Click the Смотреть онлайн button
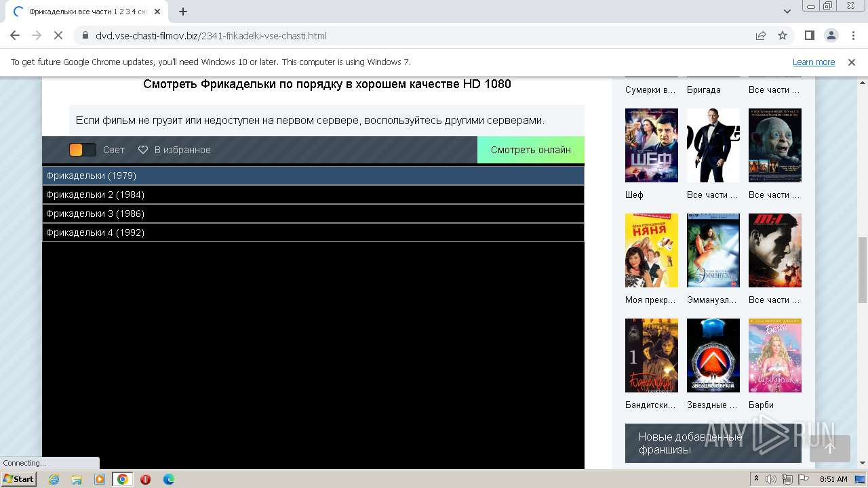The height and width of the screenshot is (488, 868). coord(531,150)
